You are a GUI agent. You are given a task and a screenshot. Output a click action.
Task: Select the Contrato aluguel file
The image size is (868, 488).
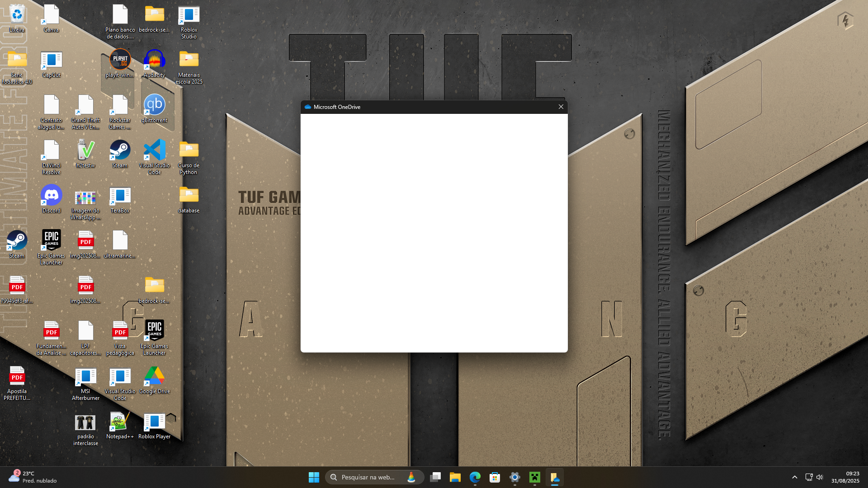point(51,112)
